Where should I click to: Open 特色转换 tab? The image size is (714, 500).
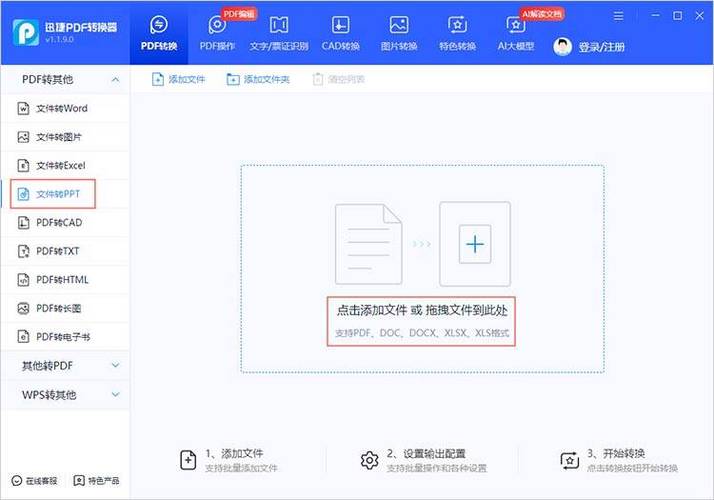[457, 34]
